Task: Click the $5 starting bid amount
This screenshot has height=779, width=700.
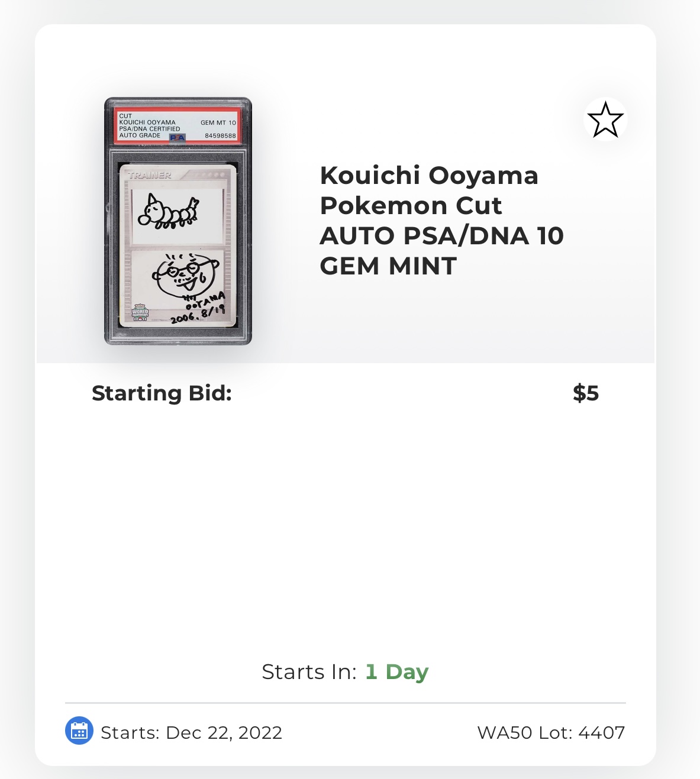Action: click(x=586, y=393)
